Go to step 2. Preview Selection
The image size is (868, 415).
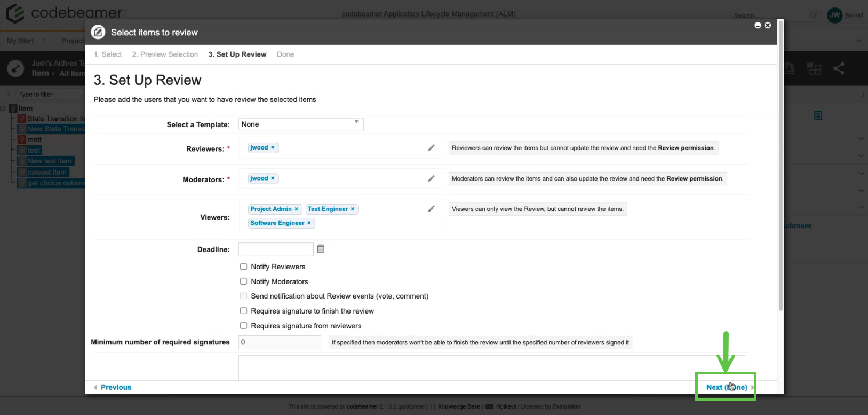[x=165, y=54]
